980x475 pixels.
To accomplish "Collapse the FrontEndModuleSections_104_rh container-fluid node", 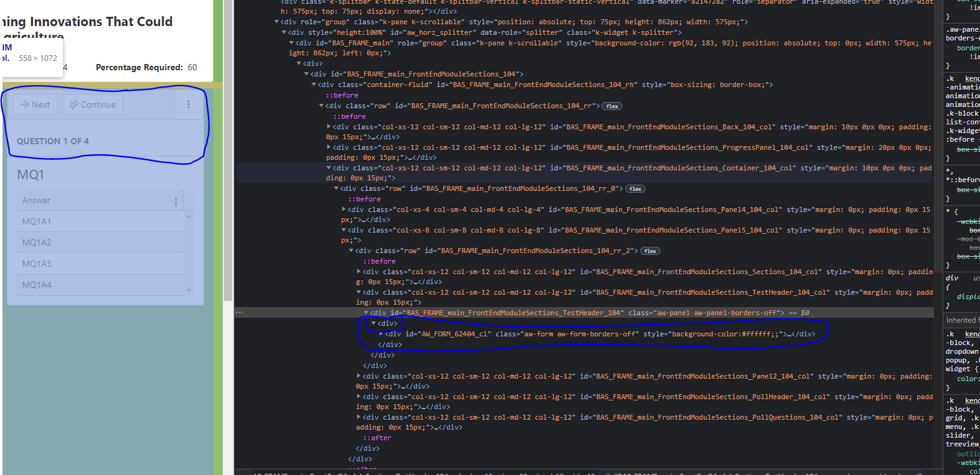I will point(314,85).
